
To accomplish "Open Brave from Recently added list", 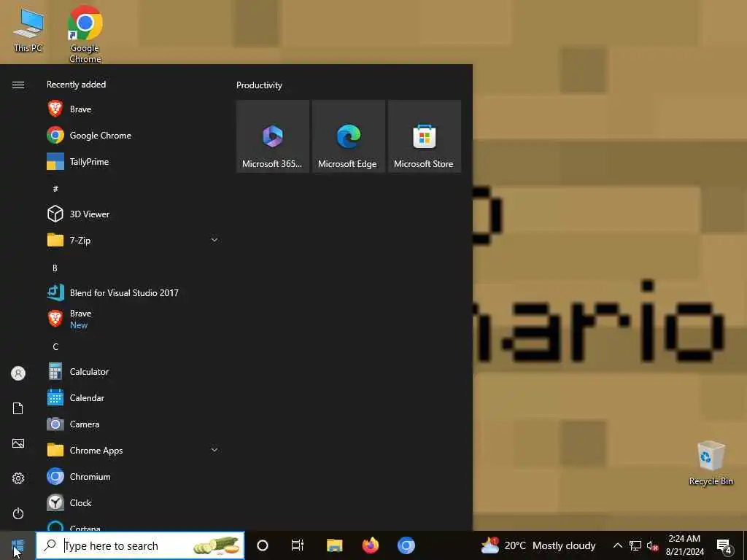I will coord(133,109).
